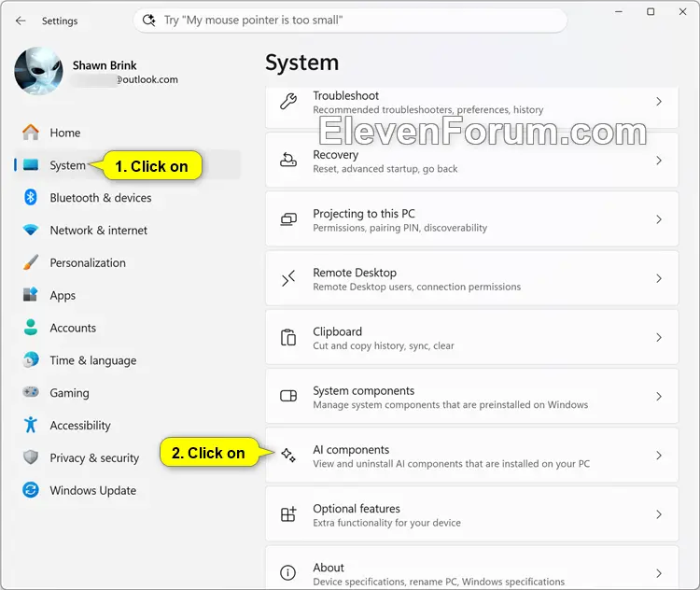Click the Accounts person icon
Screen dimensions: 700x590
(x=31, y=328)
